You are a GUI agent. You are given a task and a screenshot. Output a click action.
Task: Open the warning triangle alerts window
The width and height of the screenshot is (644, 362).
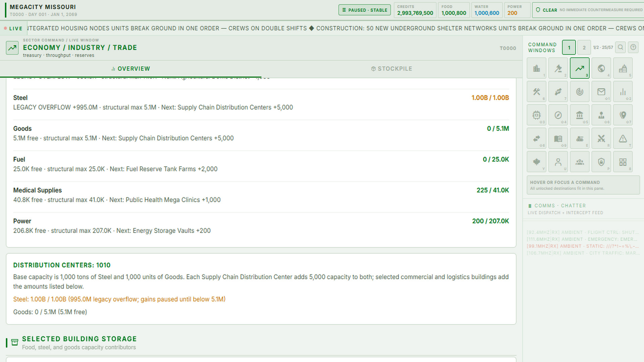tap(623, 138)
